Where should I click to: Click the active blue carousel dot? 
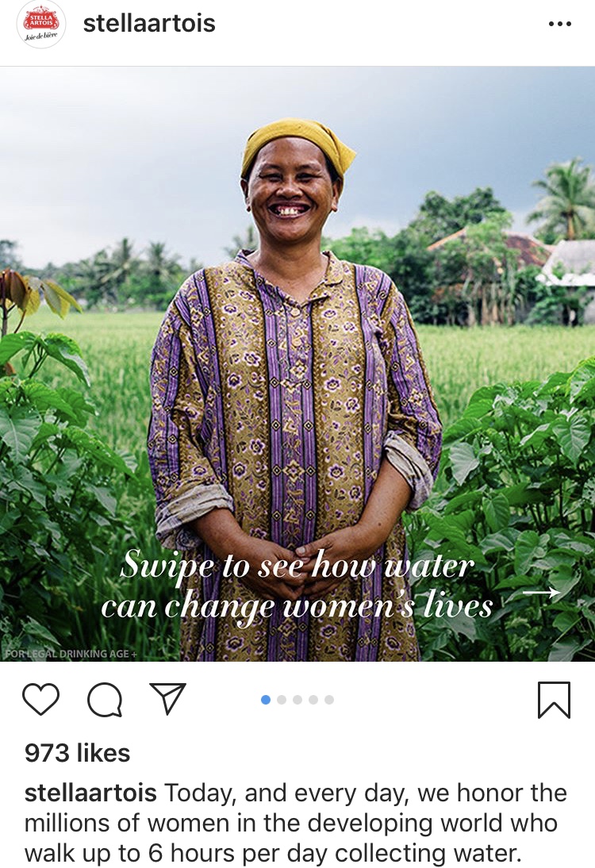coord(264,698)
